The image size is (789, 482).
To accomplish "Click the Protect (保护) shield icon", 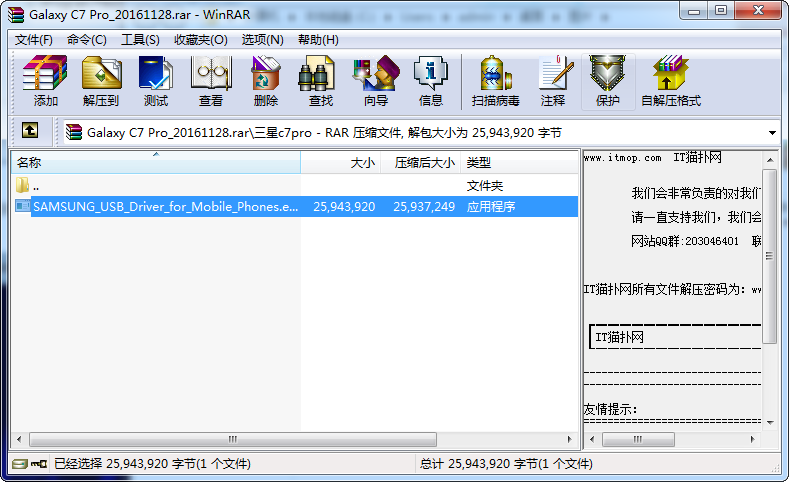I will (608, 73).
